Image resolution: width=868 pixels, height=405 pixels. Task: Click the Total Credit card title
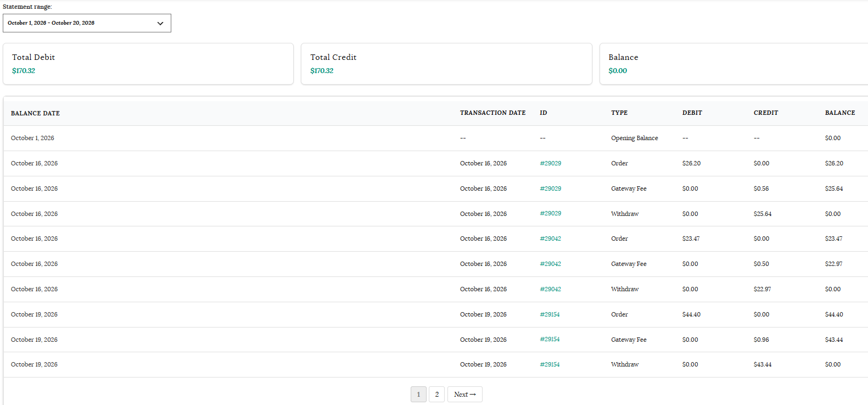(333, 57)
